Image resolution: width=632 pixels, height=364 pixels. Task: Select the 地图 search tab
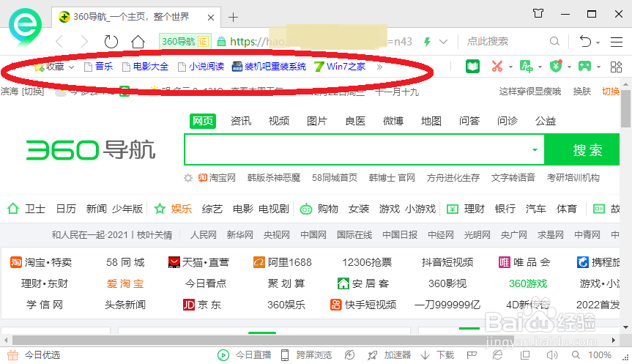pyautogui.click(x=431, y=121)
